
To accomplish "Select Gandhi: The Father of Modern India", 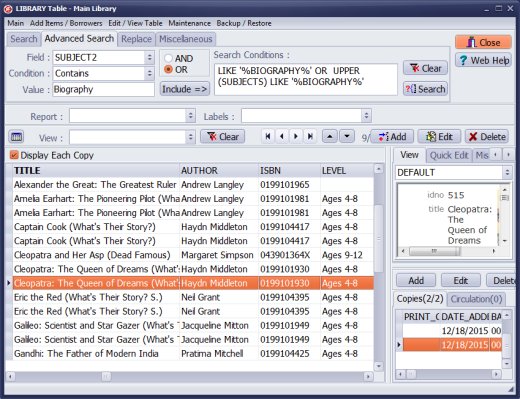I will coord(193,353).
